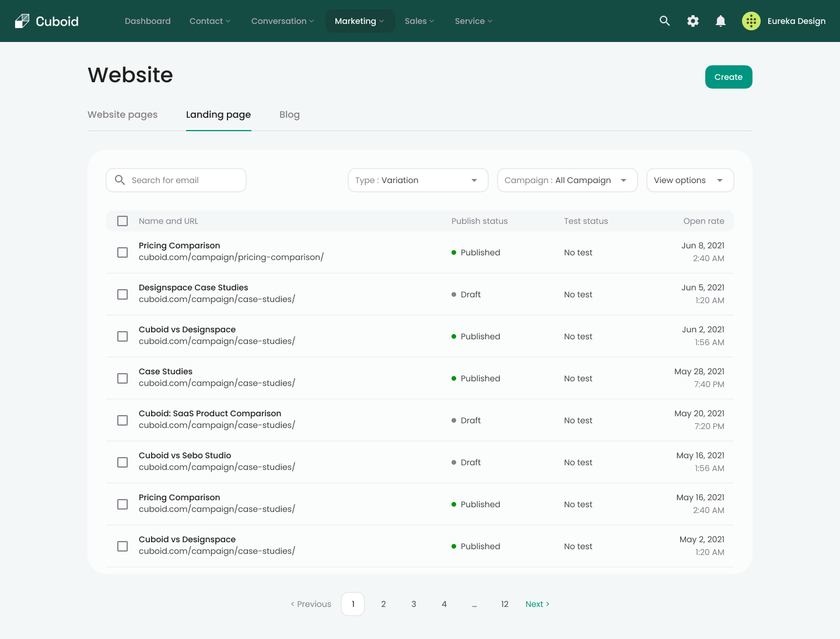
Task: Jump to page 3 of pagination
Action: (x=414, y=604)
